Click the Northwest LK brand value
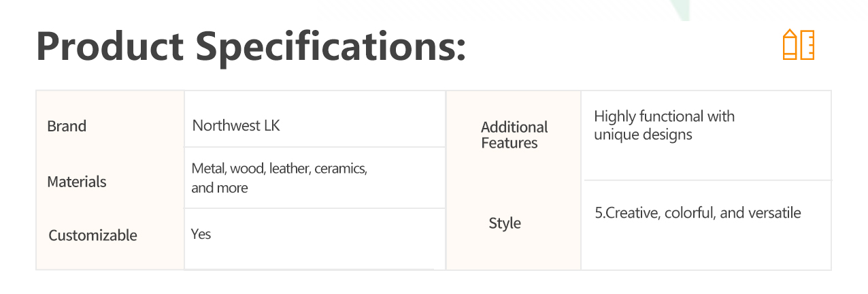 [x=236, y=125]
